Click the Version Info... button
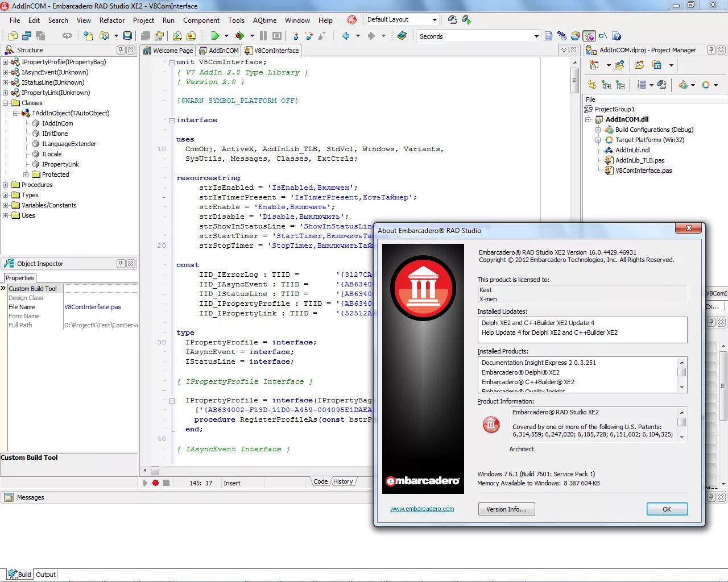Screen dimensions: 728x582 (506, 509)
